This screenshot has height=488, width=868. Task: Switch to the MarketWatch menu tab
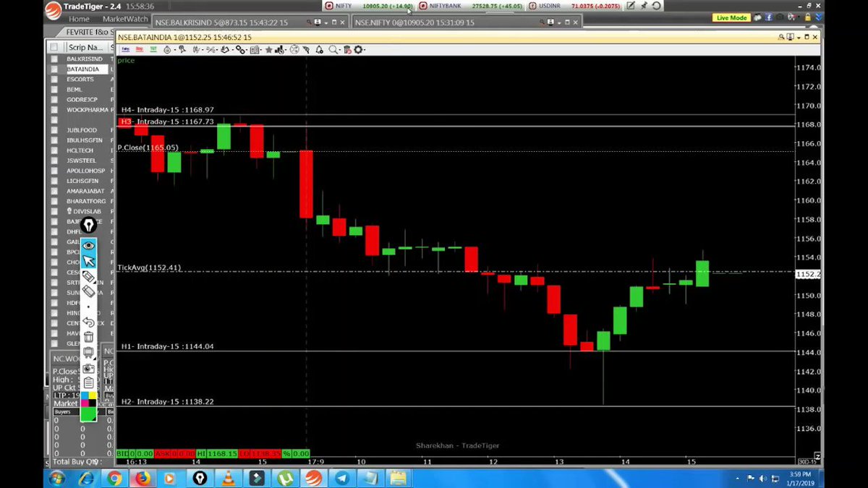tap(124, 19)
